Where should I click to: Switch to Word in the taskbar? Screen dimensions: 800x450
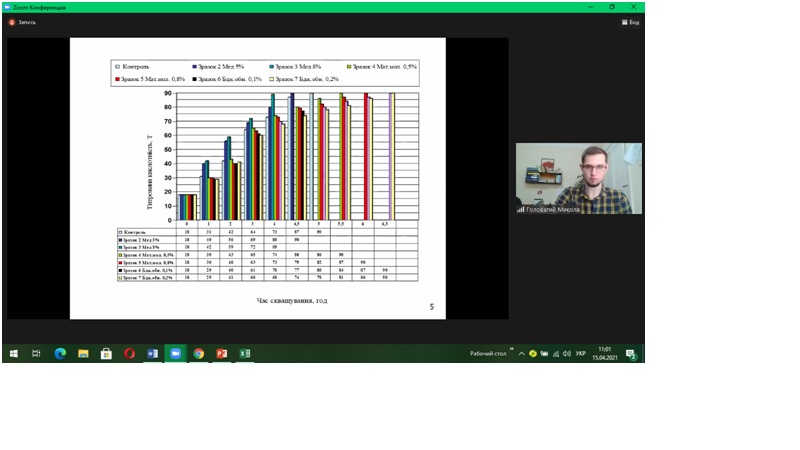[152, 354]
